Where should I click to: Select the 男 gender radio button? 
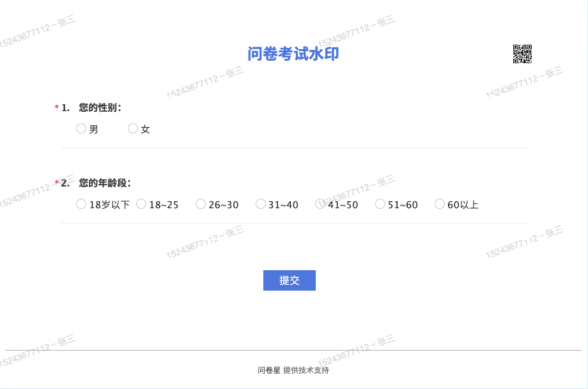(x=81, y=128)
